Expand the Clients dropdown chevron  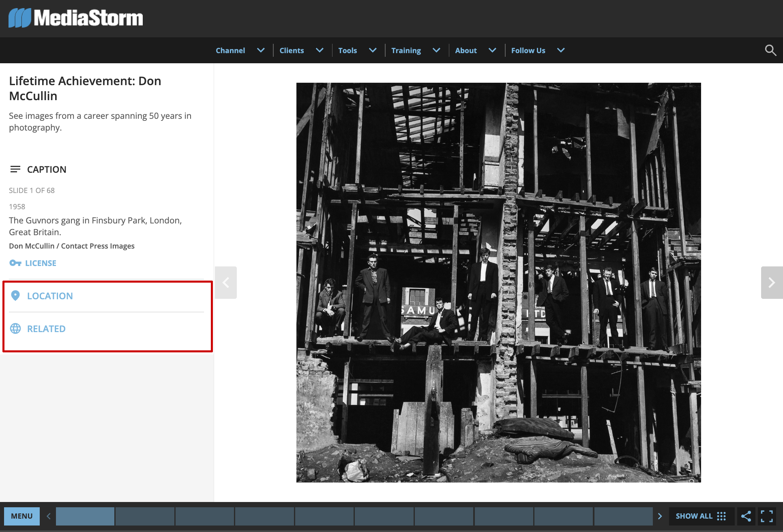(x=320, y=50)
